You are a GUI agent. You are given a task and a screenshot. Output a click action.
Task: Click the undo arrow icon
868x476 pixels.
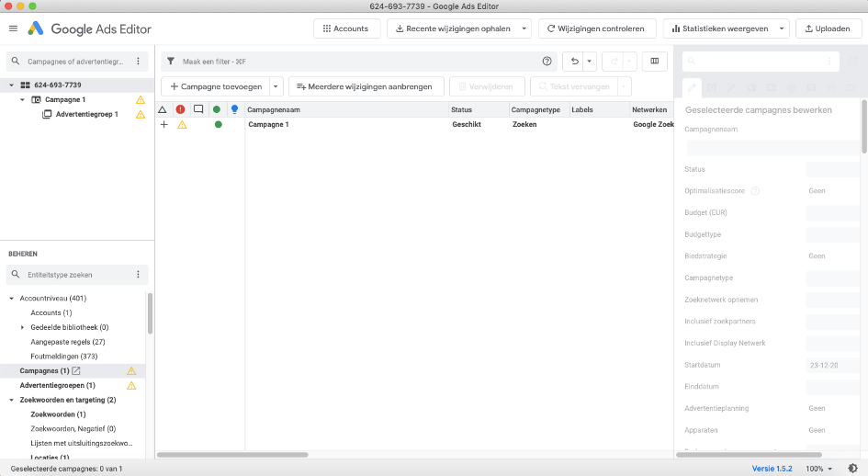575,62
